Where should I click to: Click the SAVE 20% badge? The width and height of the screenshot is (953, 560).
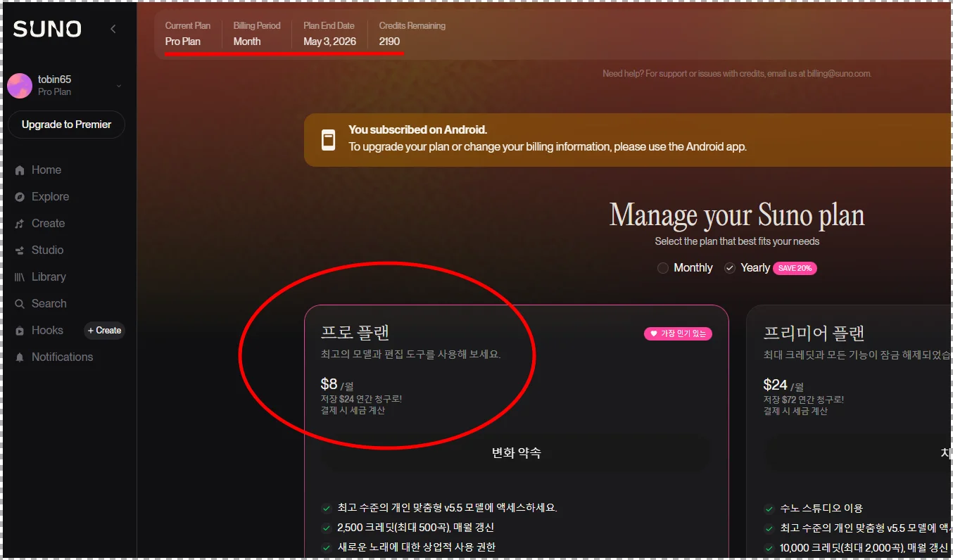pos(795,268)
